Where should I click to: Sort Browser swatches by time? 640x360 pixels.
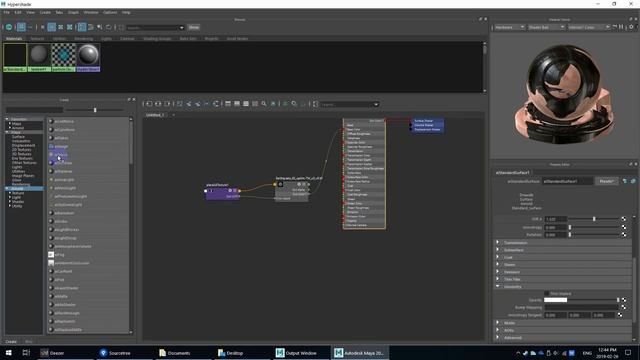(x=100, y=27)
